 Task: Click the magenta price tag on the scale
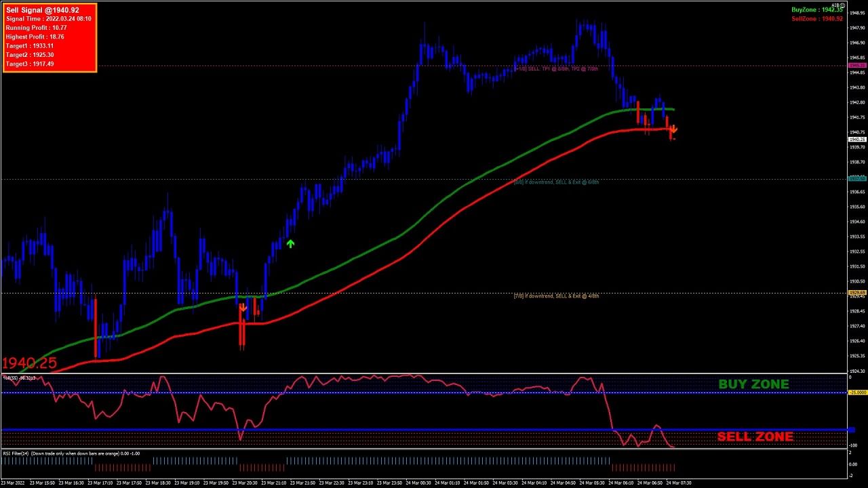point(858,65)
